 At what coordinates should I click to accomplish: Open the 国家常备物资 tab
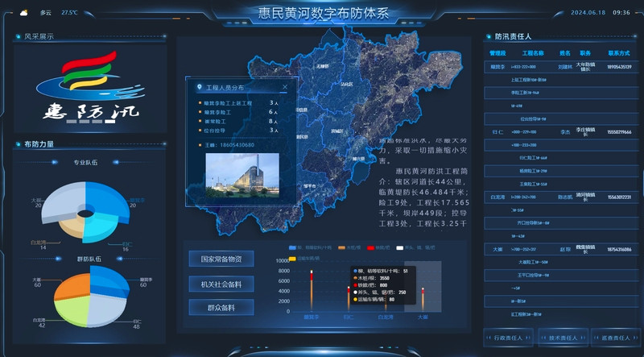[221, 259]
